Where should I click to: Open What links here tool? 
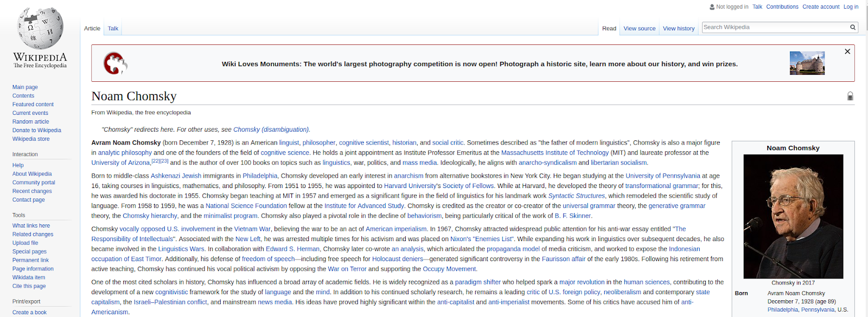[31, 226]
